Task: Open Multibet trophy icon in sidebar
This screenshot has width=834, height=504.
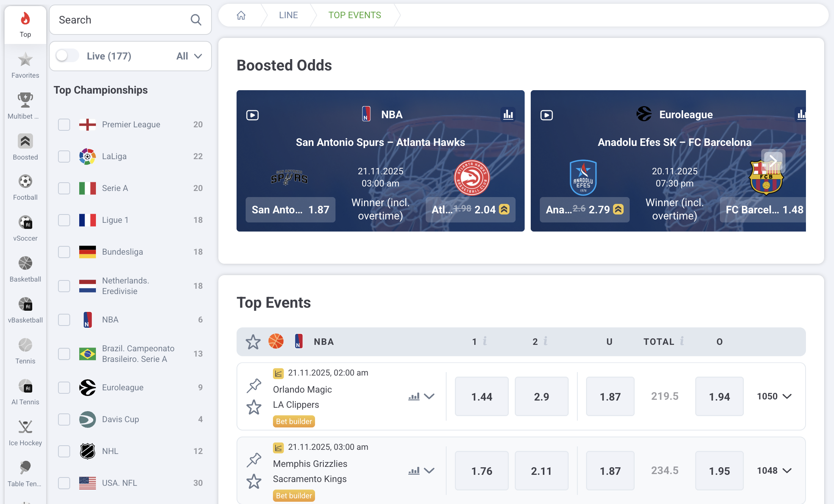Action: [x=25, y=106]
